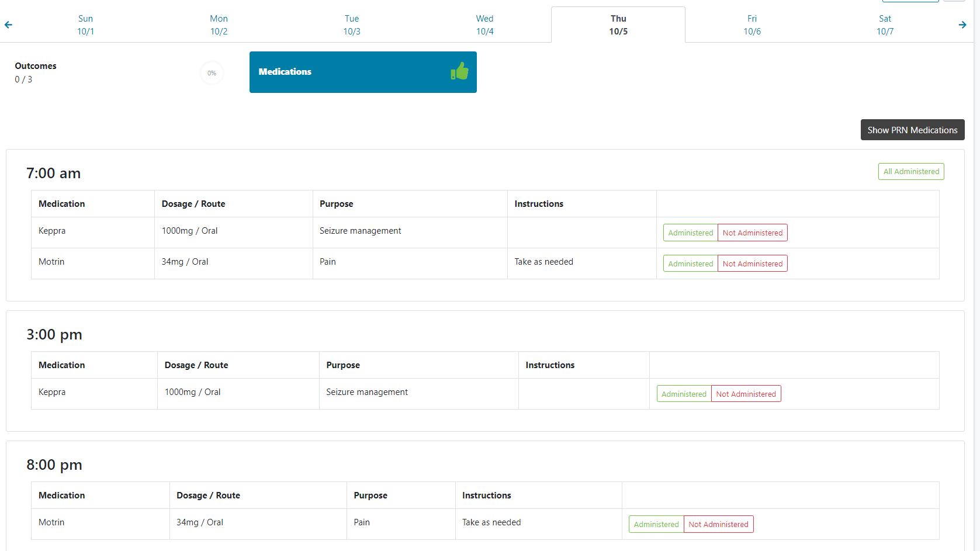Mark 7:00 am Keppra as Administered
Viewport: 980px width, 551px height.
pos(690,233)
